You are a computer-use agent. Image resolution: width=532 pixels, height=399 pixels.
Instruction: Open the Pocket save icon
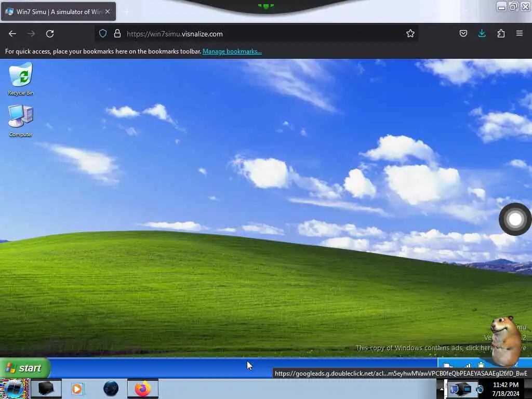point(463,33)
